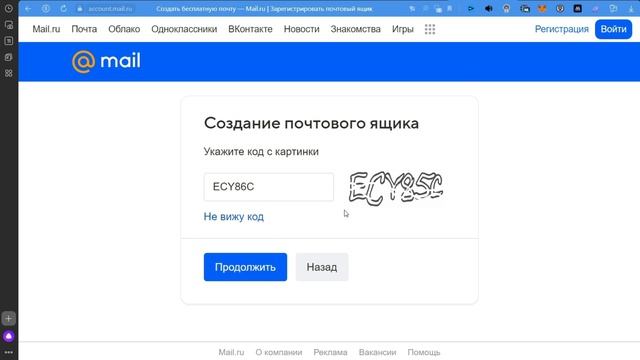The height and width of the screenshot is (360, 640).
Task: Open ВКонтакте in the top navigation
Action: (250, 29)
